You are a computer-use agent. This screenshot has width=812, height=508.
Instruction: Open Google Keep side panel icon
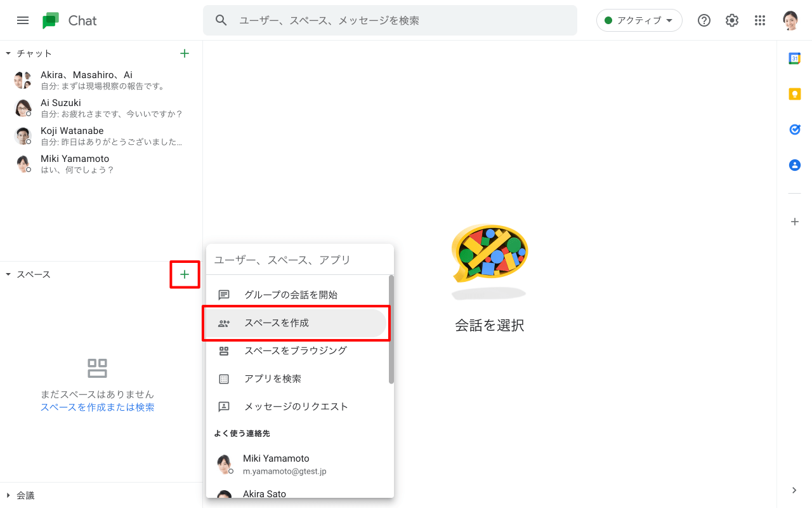794,94
